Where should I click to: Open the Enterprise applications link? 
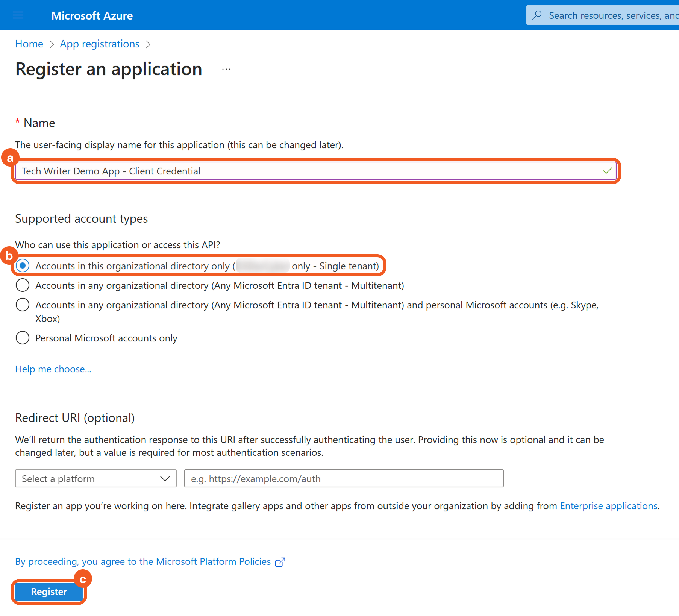point(609,506)
